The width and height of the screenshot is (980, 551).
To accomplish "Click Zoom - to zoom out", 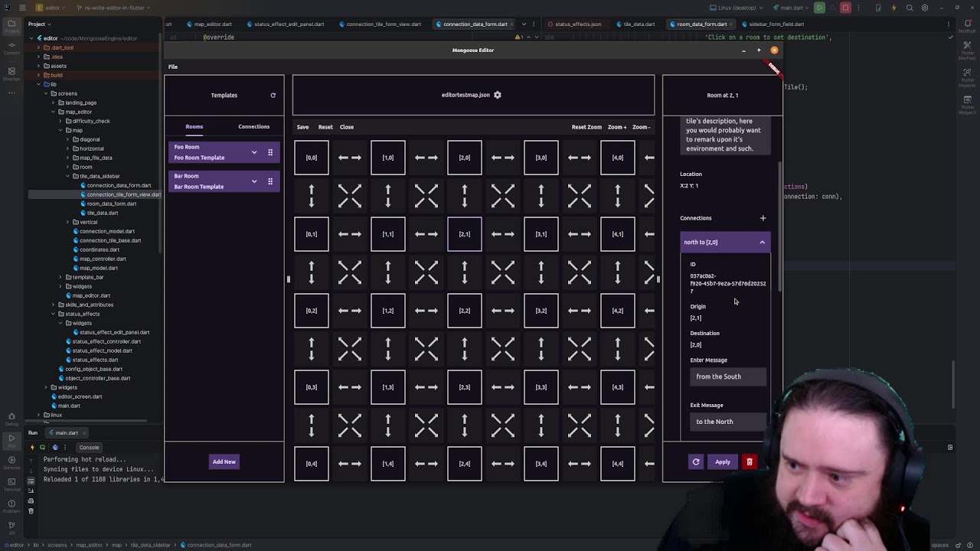I will 642,127.
